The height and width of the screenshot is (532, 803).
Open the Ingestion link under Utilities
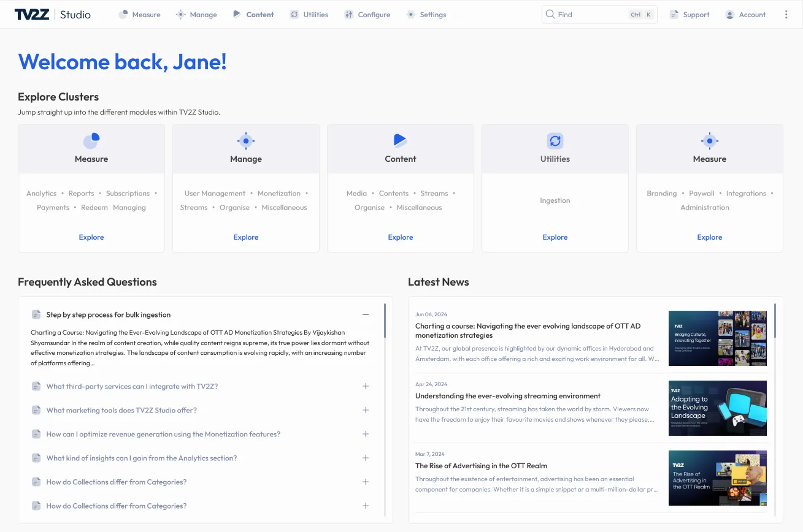click(555, 200)
